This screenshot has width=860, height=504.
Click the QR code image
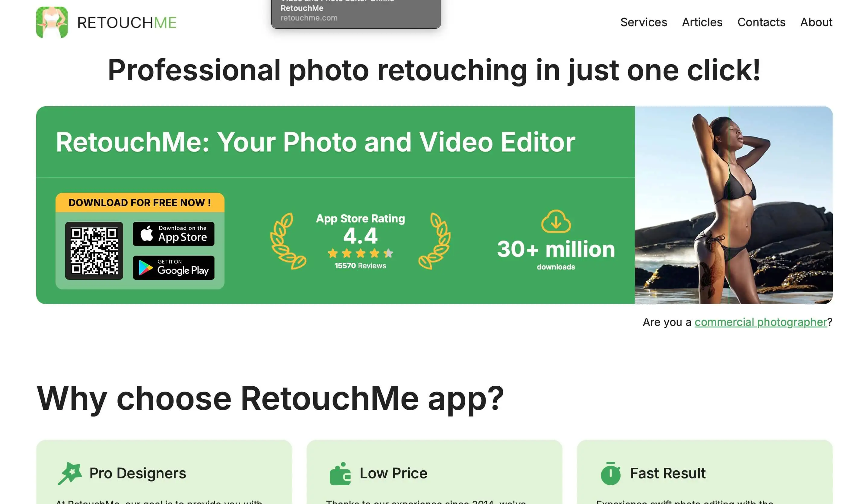(x=94, y=251)
